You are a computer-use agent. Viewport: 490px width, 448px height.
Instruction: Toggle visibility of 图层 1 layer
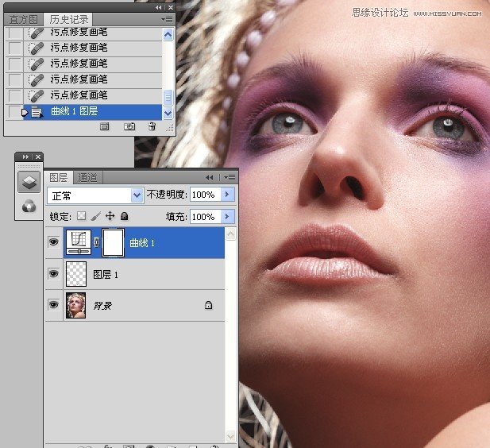(x=53, y=274)
